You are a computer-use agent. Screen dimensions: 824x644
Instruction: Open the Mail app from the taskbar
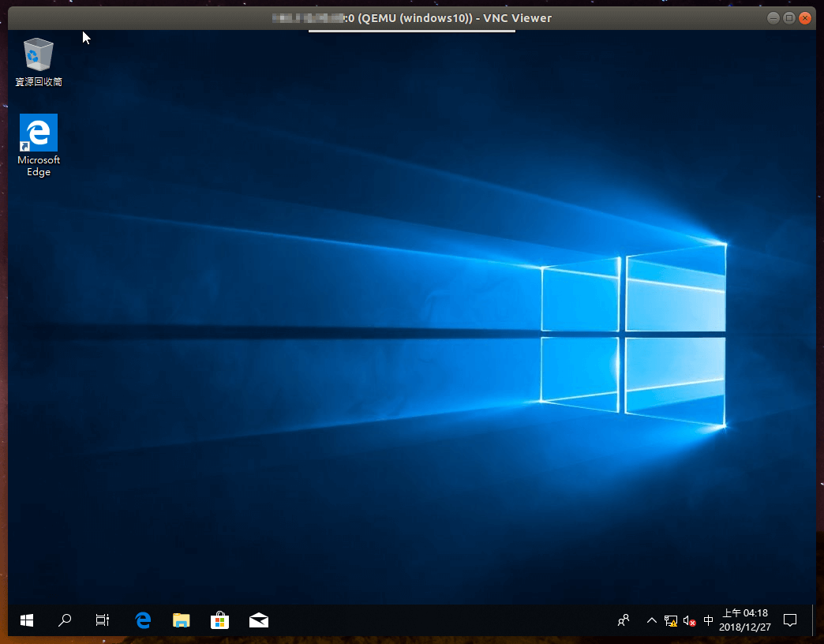click(258, 620)
